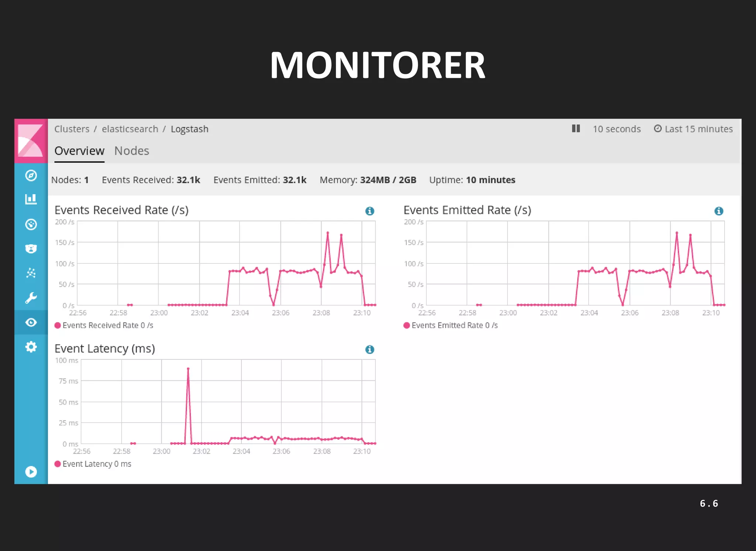Go to elasticsearch breadcrumb
The image size is (756, 551).
[130, 129]
